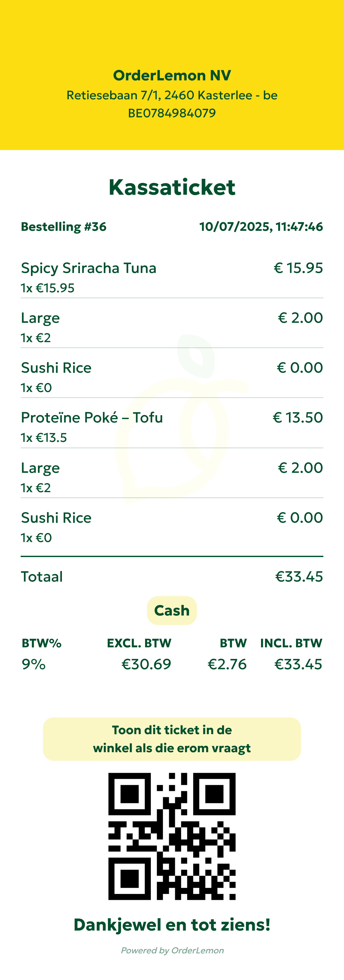344x980 pixels.
Task: Click the VAT number BE0784984079
Action: tap(172, 113)
